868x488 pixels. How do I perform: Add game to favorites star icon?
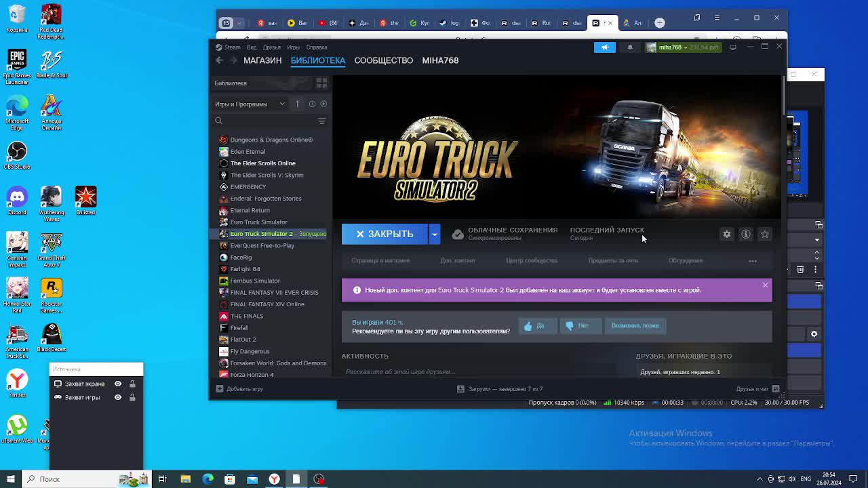(x=764, y=234)
